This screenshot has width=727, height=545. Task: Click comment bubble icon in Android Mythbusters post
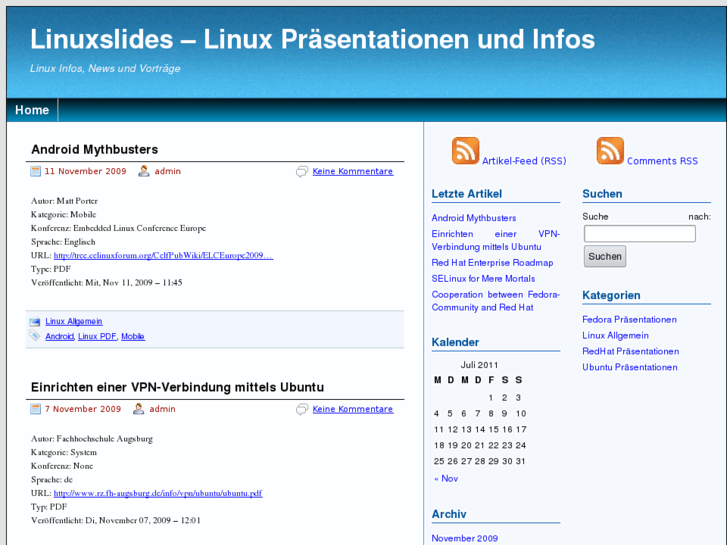302,172
